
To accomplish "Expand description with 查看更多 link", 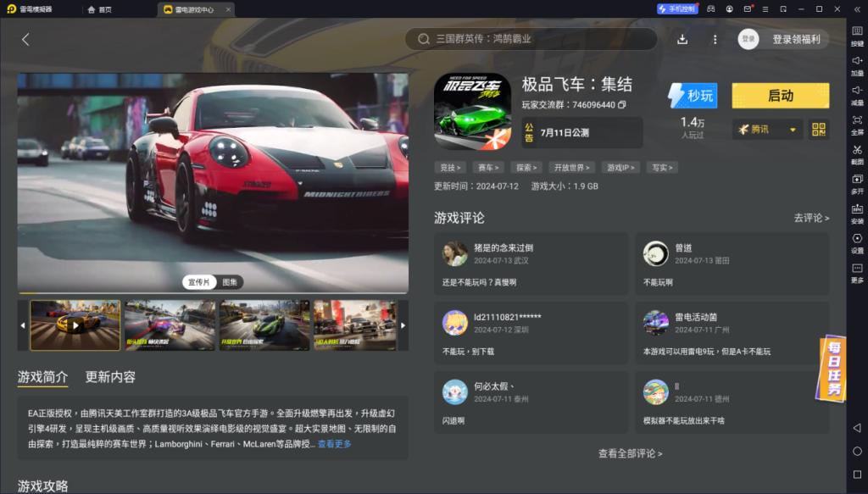I will tap(334, 444).
